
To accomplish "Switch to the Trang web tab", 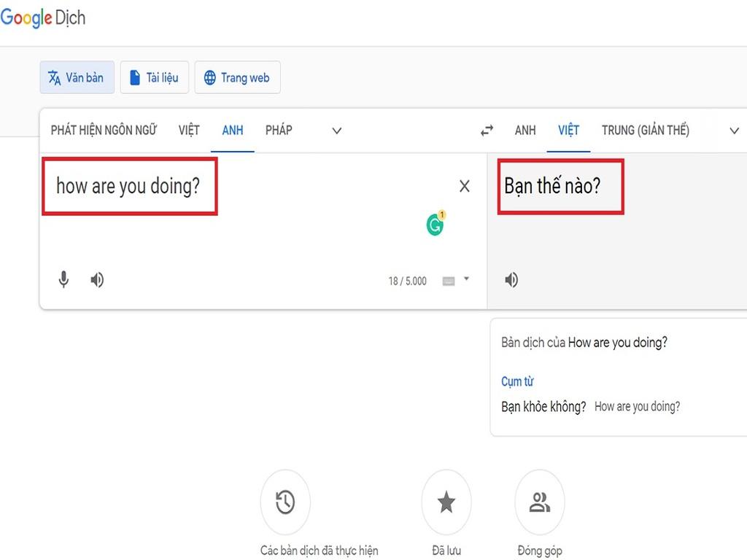I will [x=237, y=77].
